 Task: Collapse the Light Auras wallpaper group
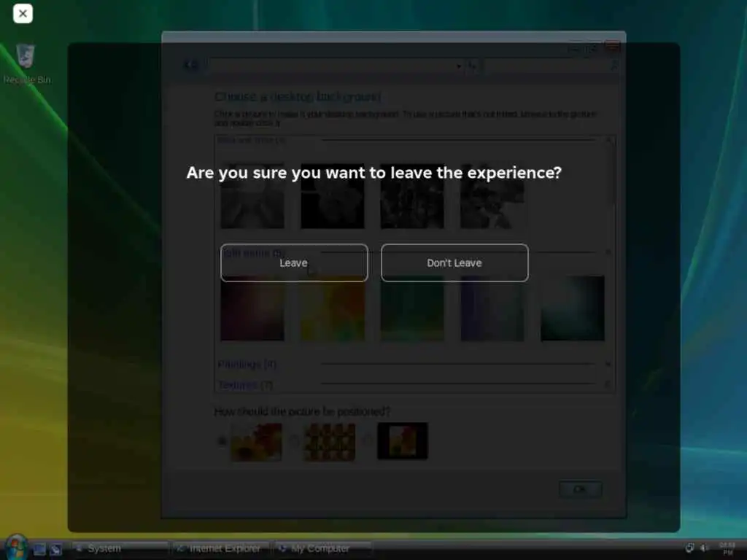pos(608,252)
